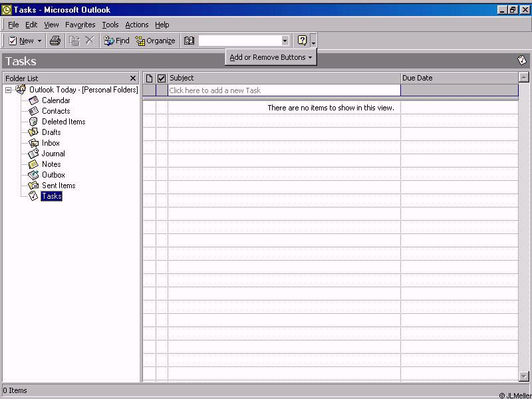The image size is (532, 399).
Task: Click the new task Due Date field
Action: tap(460, 90)
